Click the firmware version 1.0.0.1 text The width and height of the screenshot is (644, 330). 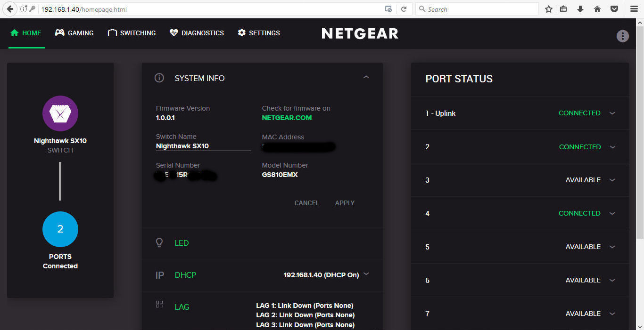[x=165, y=118]
